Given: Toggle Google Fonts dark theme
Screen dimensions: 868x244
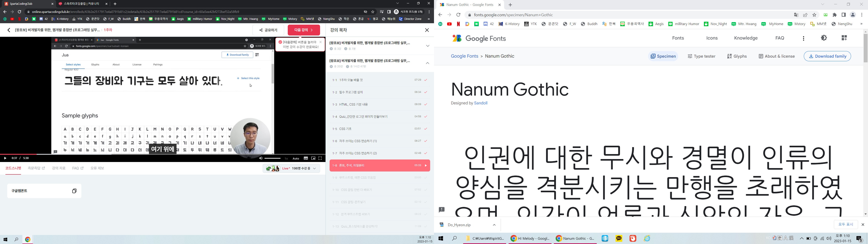Looking at the screenshot, I should coord(824,38).
